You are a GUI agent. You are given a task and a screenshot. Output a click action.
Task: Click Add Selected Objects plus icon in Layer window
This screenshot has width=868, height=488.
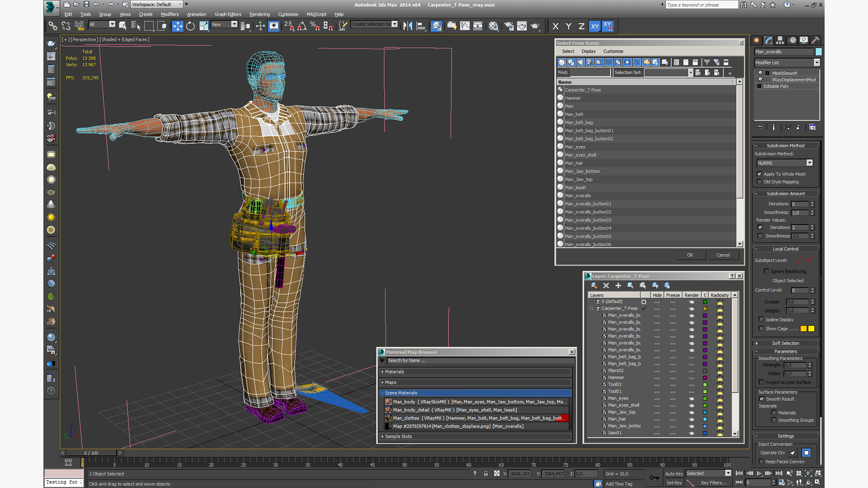tap(618, 286)
